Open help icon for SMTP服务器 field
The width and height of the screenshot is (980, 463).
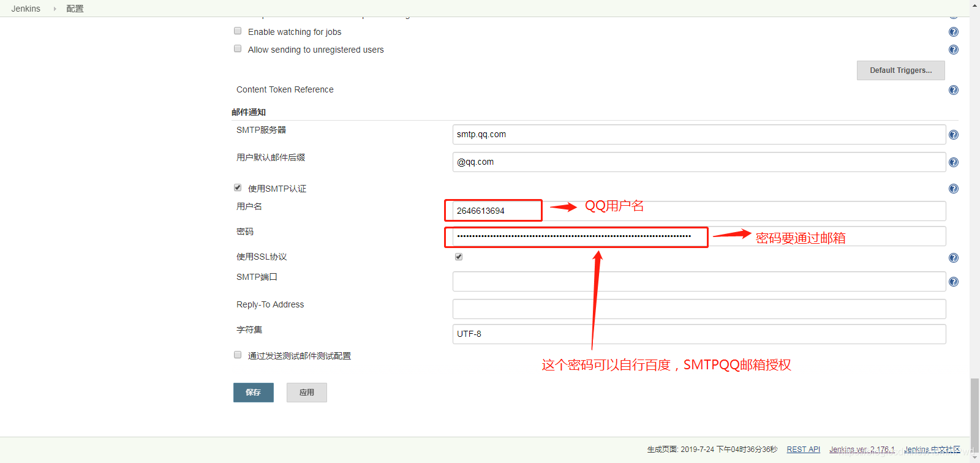click(x=954, y=135)
